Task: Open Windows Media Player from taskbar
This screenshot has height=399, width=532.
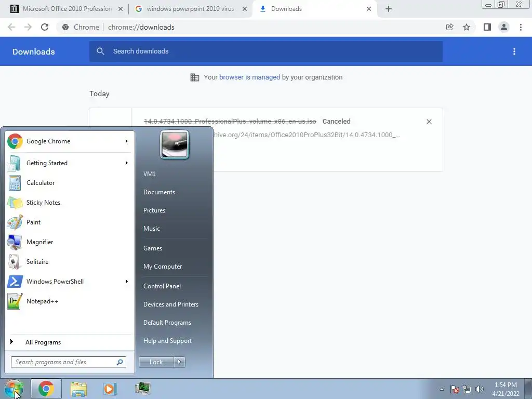Action: [x=110, y=389]
